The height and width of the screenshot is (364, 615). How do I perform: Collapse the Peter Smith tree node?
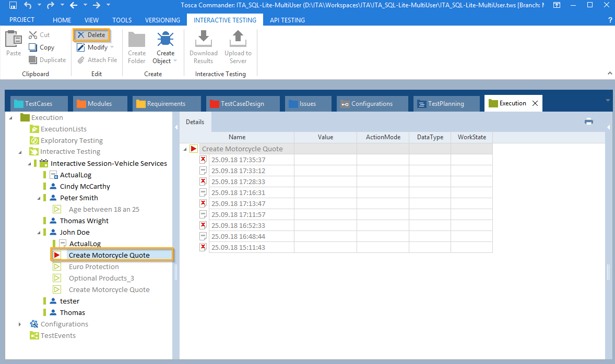point(39,198)
